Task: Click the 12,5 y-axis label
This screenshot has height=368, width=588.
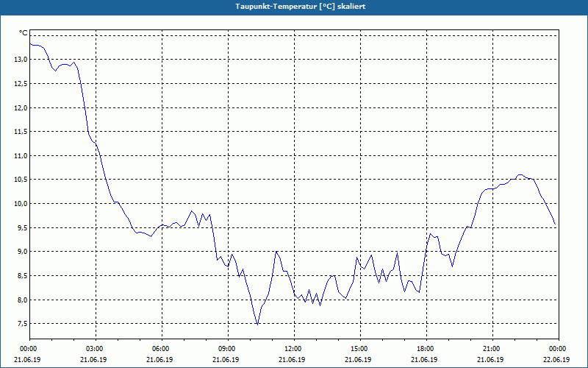Action: pos(21,83)
